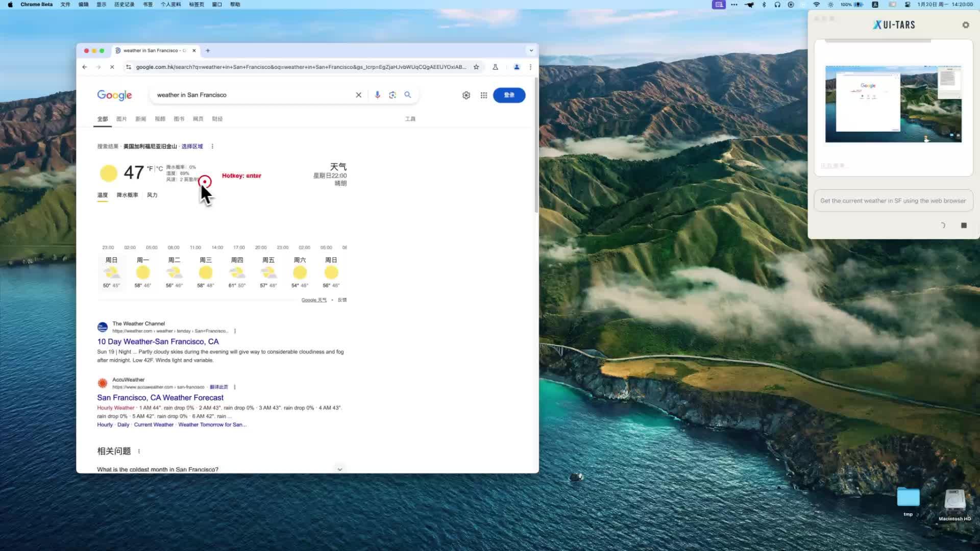
Task: Open the 历史记录 menu bar item
Action: tap(124, 4)
